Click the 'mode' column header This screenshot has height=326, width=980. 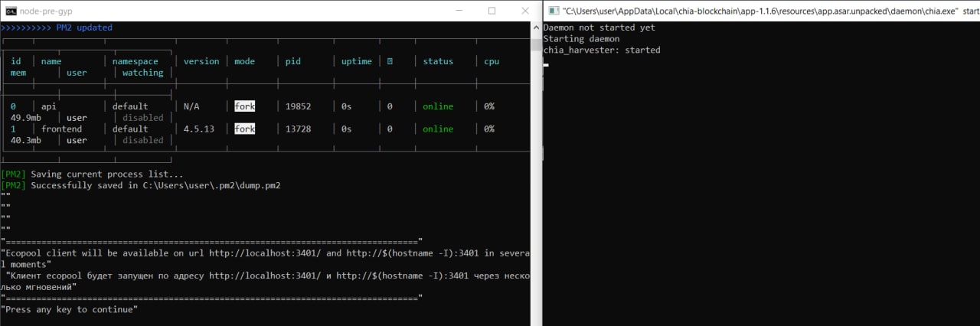coord(245,61)
